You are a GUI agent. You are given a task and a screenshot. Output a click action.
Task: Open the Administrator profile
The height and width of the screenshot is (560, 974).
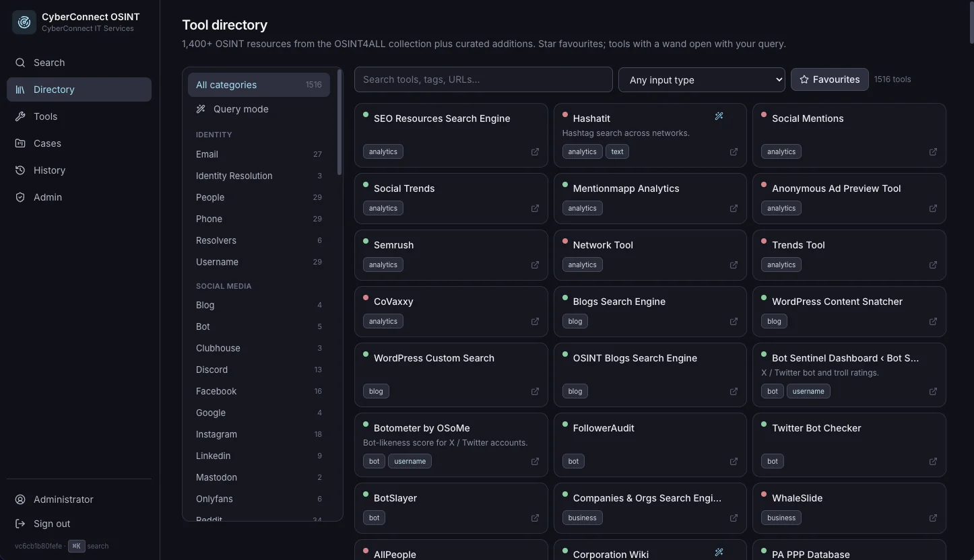tap(79, 499)
